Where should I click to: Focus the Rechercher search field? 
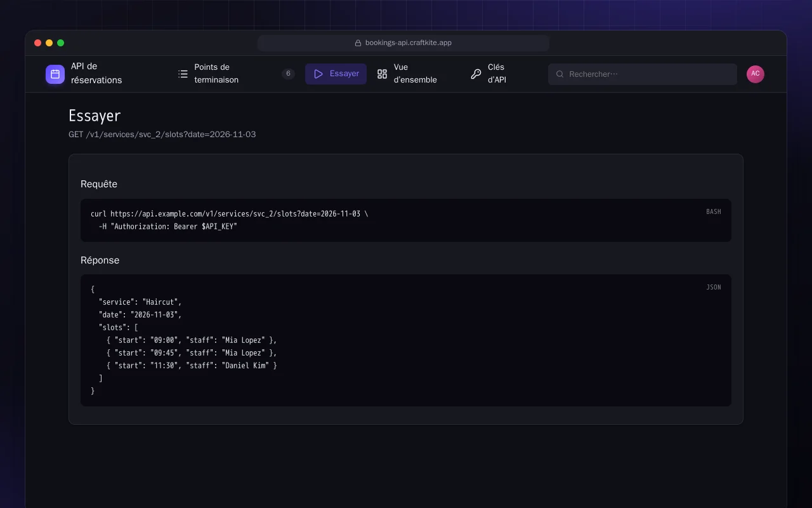(x=643, y=74)
